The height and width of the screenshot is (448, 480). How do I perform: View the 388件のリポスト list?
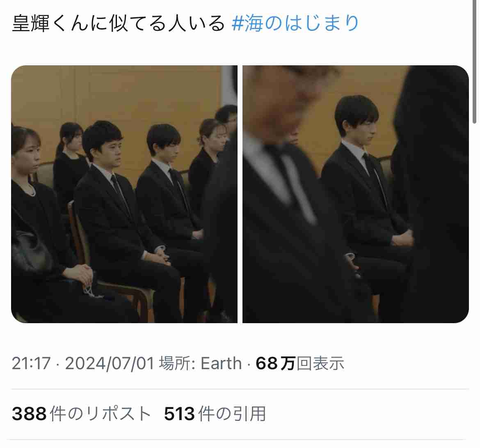pyautogui.click(x=81, y=414)
